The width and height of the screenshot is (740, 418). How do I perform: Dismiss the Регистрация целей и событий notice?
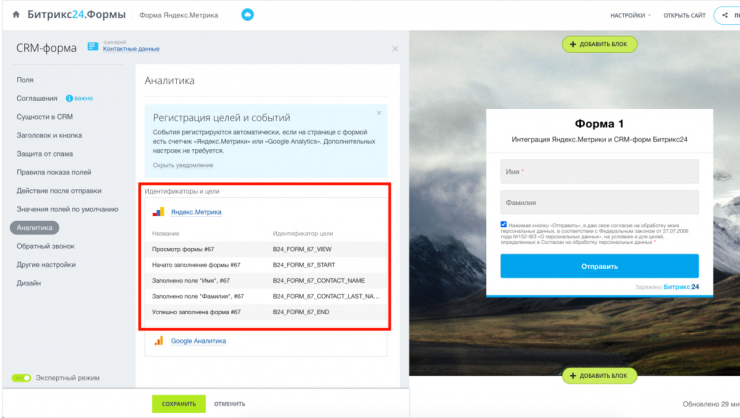379,113
